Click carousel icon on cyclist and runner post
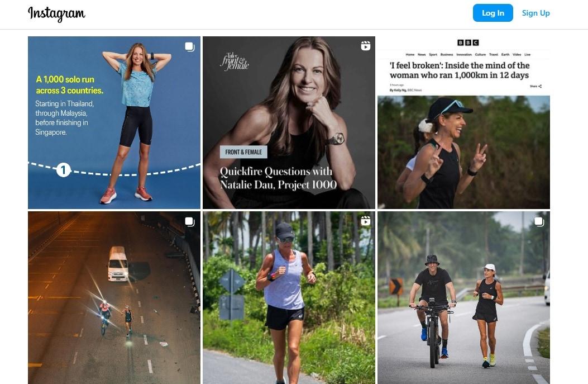Viewport: 588px width, 384px height. click(539, 222)
